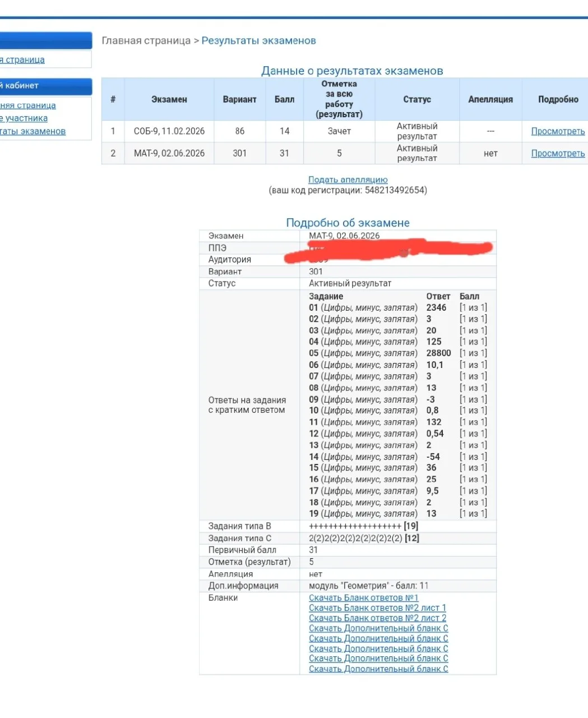Select the МАТ-9, 02.06.2026 cell in results table
Screen dimensions: 588x718
(x=169, y=153)
